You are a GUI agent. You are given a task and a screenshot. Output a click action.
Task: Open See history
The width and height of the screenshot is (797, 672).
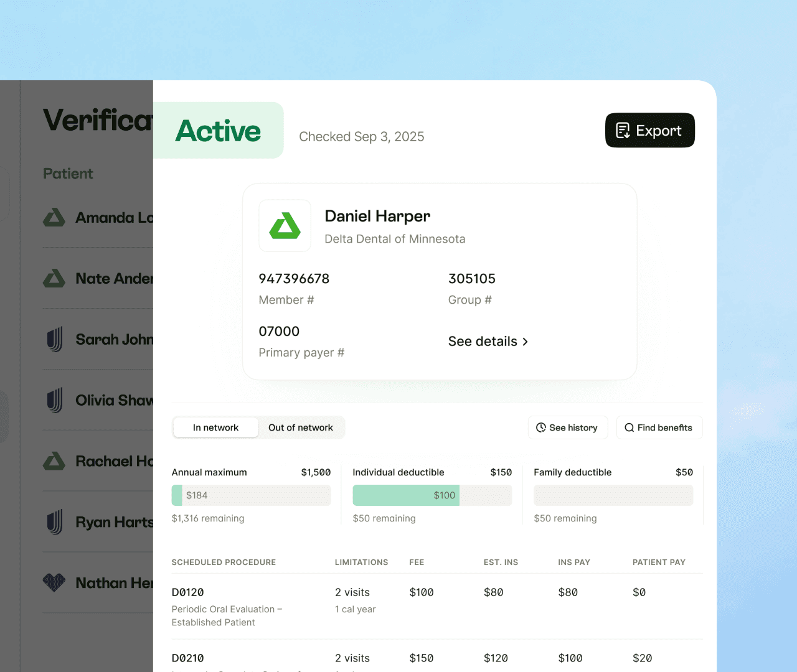568,427
